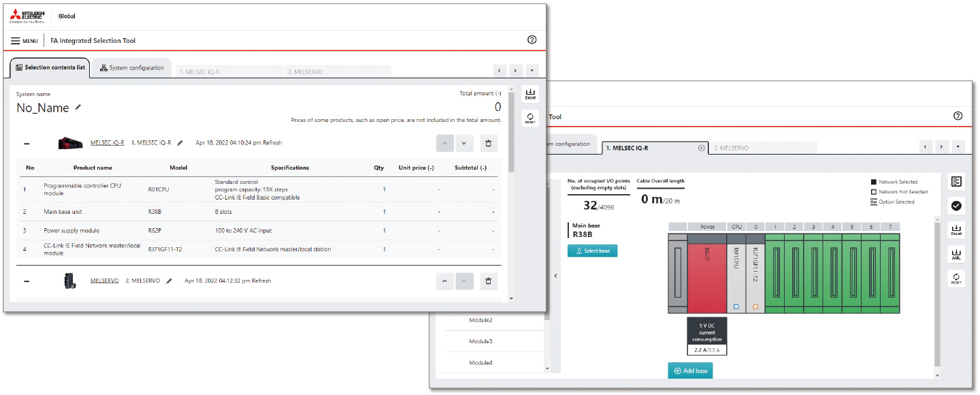Click the list icon above the checkmark
The width and height of the screenshot is (980, 395).
pos(956,181)
